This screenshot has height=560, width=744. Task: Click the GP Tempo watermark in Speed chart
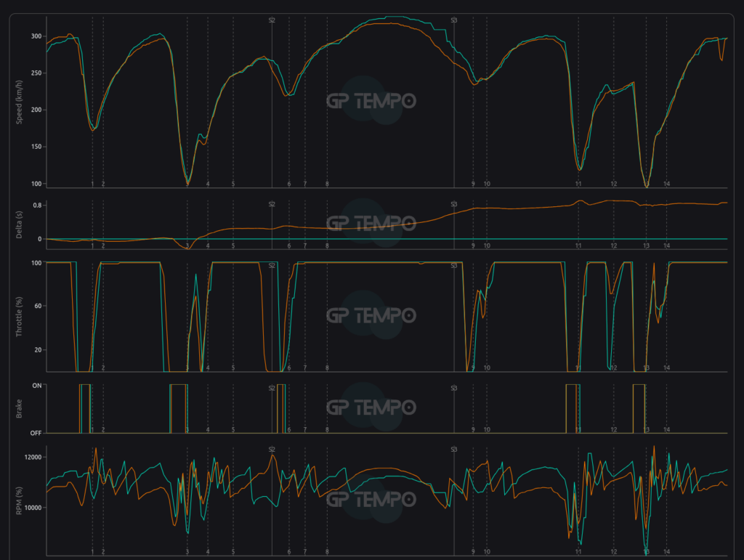coord(371,100)
